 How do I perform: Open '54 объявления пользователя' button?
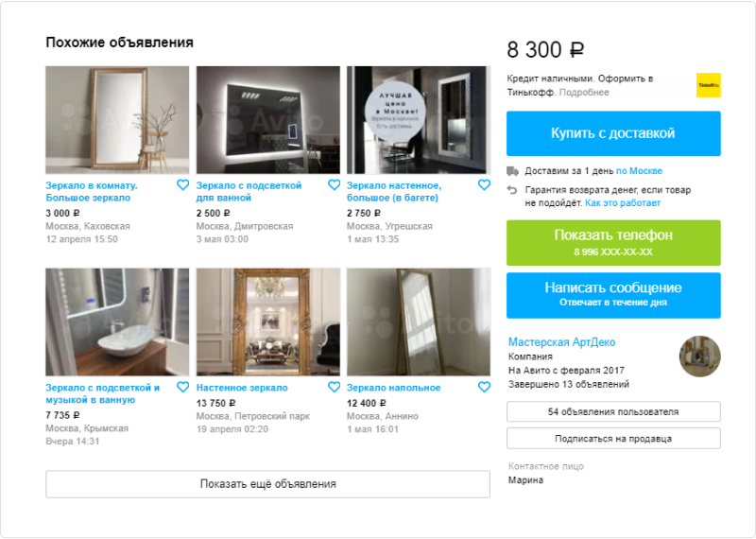(613, 411)
